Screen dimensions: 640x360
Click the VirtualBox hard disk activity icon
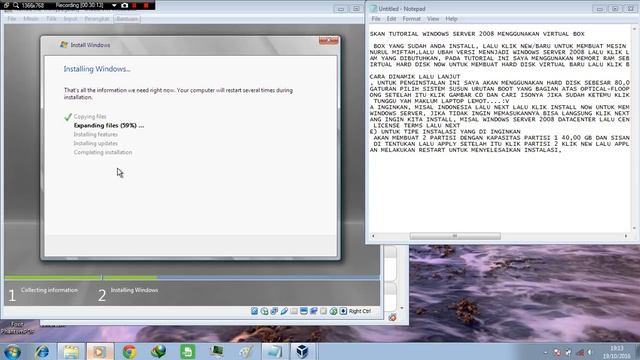tap(254, 311)
